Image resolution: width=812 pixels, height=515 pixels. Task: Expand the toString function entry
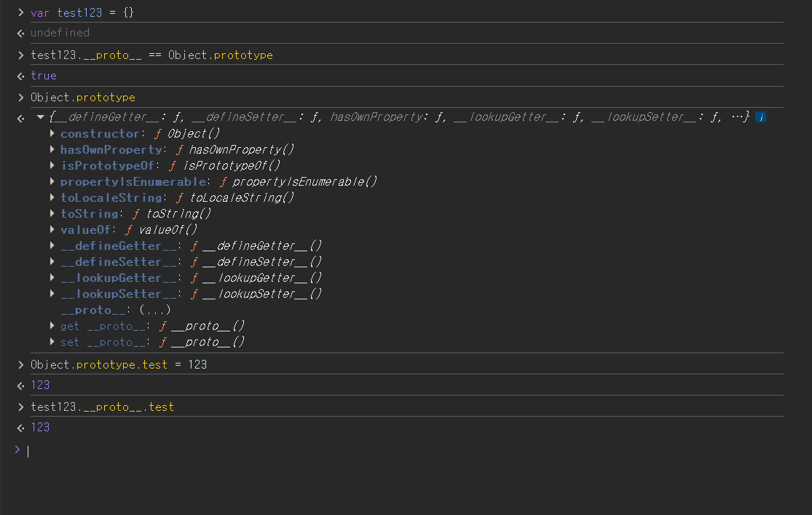click(x=52, y=214)
